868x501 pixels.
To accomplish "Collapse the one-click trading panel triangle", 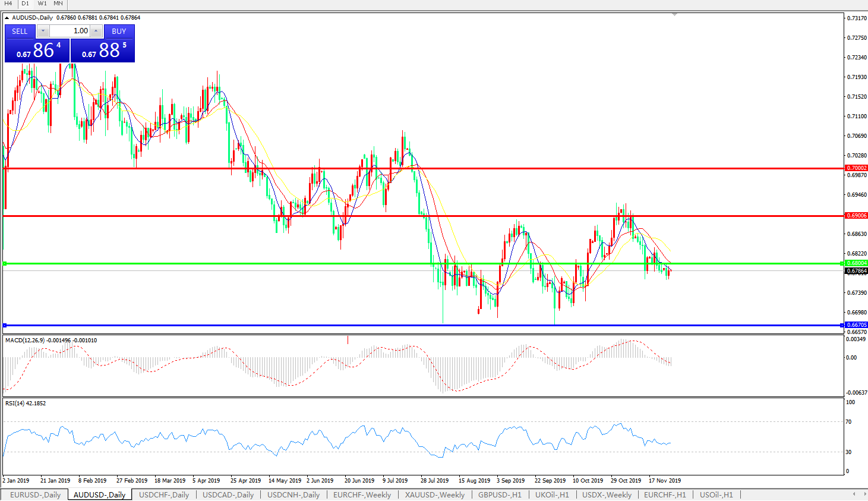I will [x=7, y=18].
